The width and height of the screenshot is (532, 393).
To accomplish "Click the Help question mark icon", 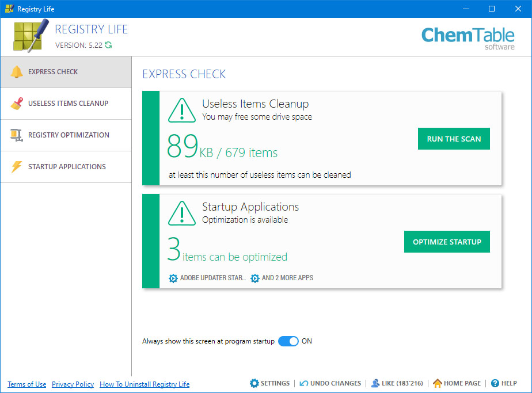I will [495, 383].
